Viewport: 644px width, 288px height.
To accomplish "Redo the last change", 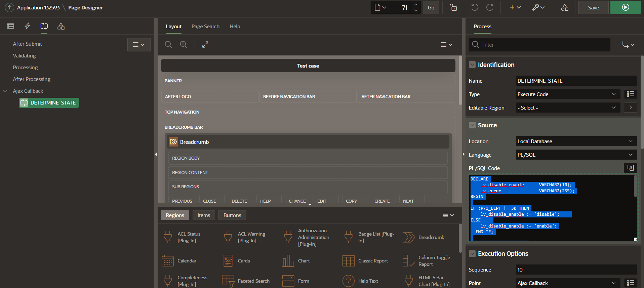I will [490, 7].
